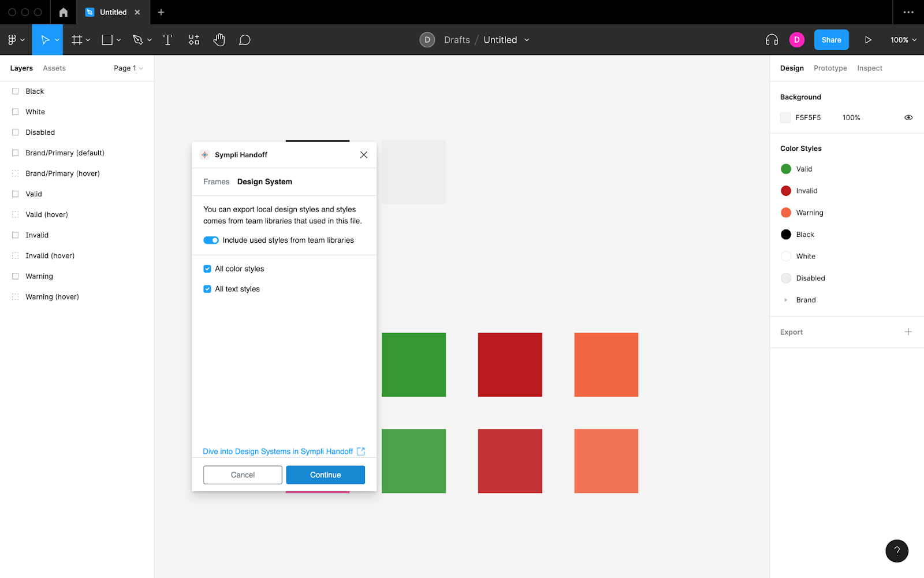Open the Resources components tool

(x=194, y=40)
